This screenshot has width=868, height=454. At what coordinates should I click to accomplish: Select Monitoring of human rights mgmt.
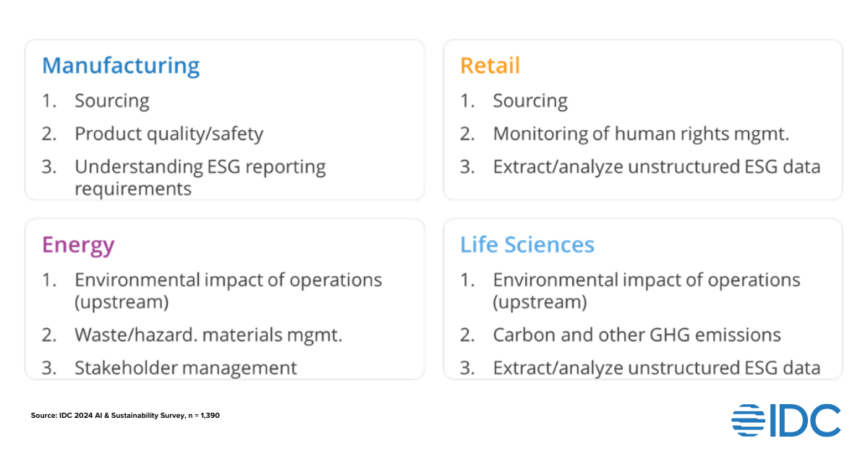coord(641,134)
